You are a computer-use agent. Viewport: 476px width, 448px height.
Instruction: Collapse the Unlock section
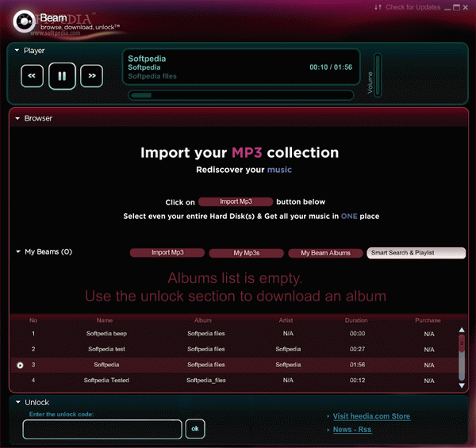click(18, 402)
